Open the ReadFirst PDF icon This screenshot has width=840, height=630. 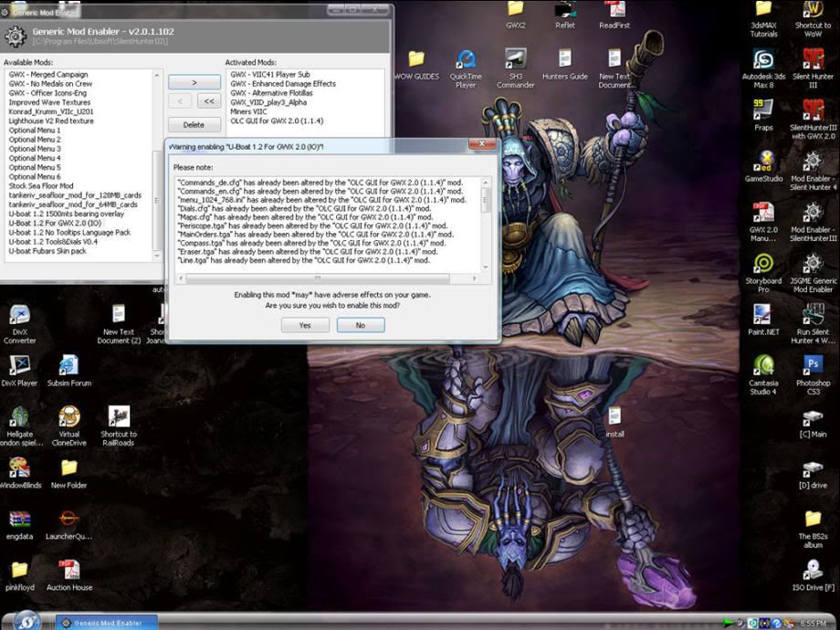[614, 16]
